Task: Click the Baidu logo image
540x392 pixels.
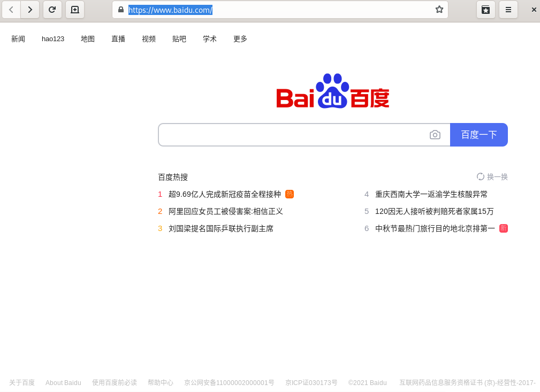Action: (332, 91)
